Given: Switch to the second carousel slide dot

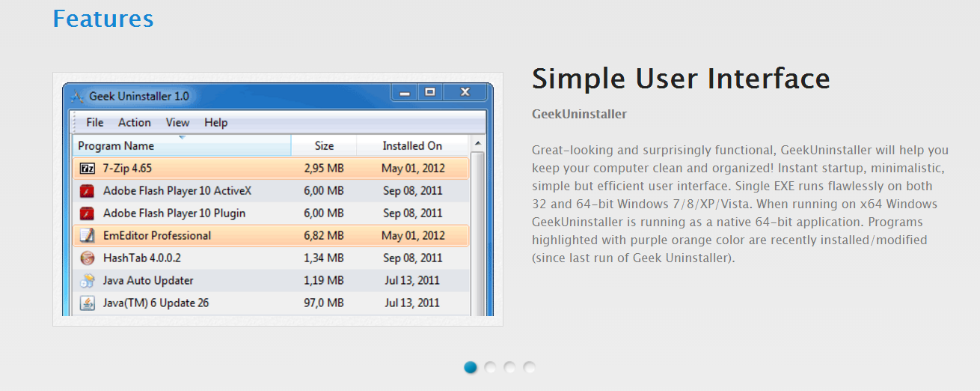Looking at the screenshot, I should pyautogui.click(x=490, y=367).
